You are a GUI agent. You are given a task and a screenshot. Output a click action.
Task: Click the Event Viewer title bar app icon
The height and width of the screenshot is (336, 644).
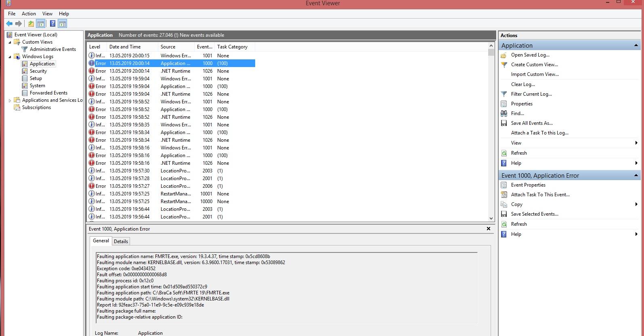pyautogui.click(x=8, y=3)
